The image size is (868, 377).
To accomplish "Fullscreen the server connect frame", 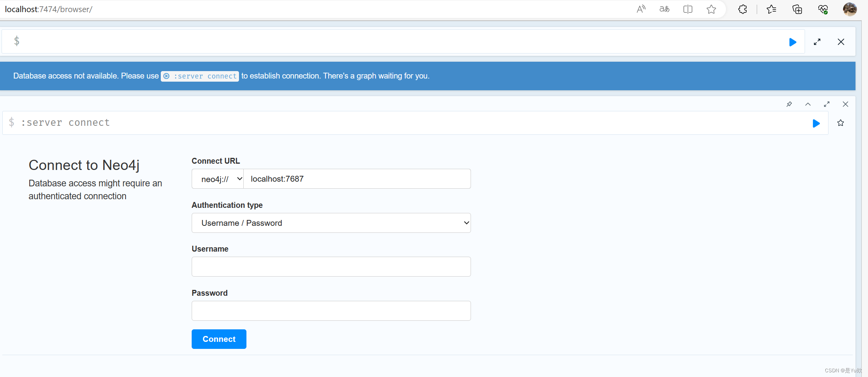I will 827,104.
